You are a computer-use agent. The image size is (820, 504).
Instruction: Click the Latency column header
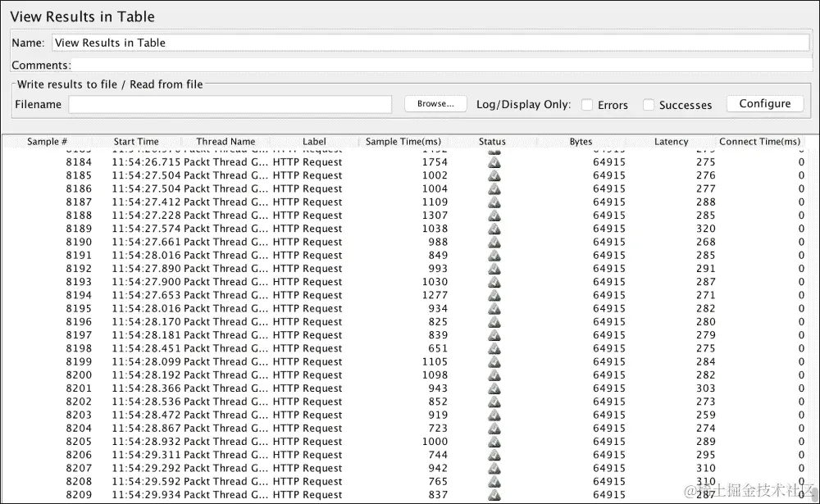click(x=671, y=141)
